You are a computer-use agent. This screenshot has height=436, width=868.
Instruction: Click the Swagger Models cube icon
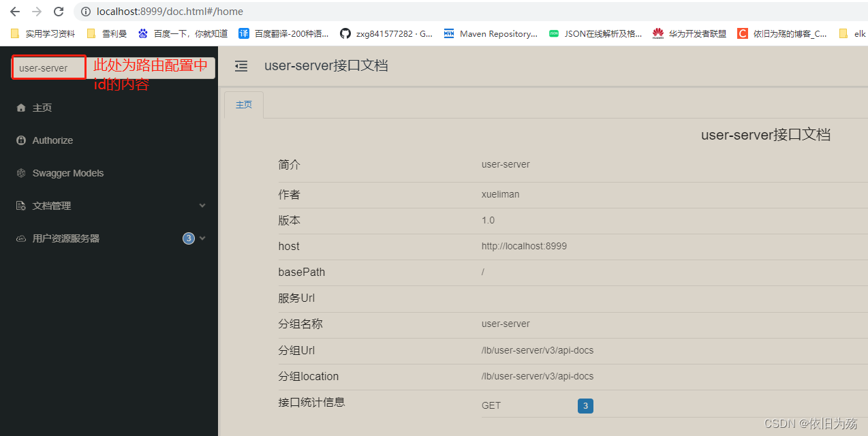pos(20,172)
